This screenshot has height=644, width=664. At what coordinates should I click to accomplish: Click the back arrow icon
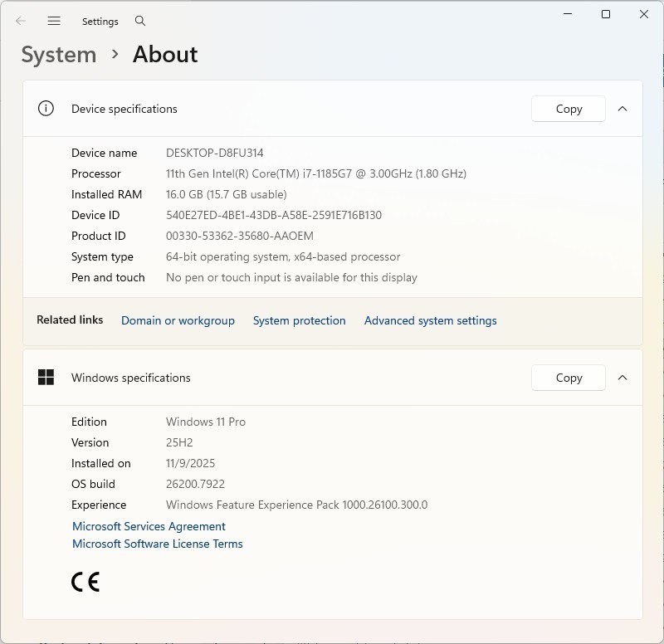(x=20, y=21)
